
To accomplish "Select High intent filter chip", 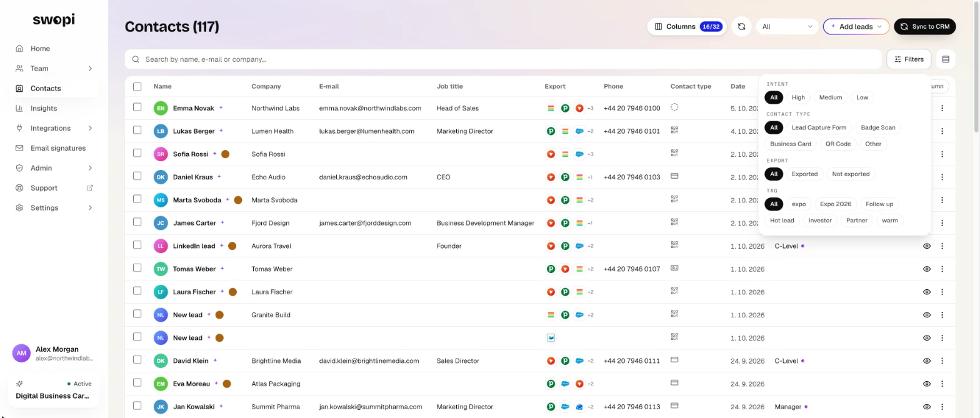I will 798,97.
